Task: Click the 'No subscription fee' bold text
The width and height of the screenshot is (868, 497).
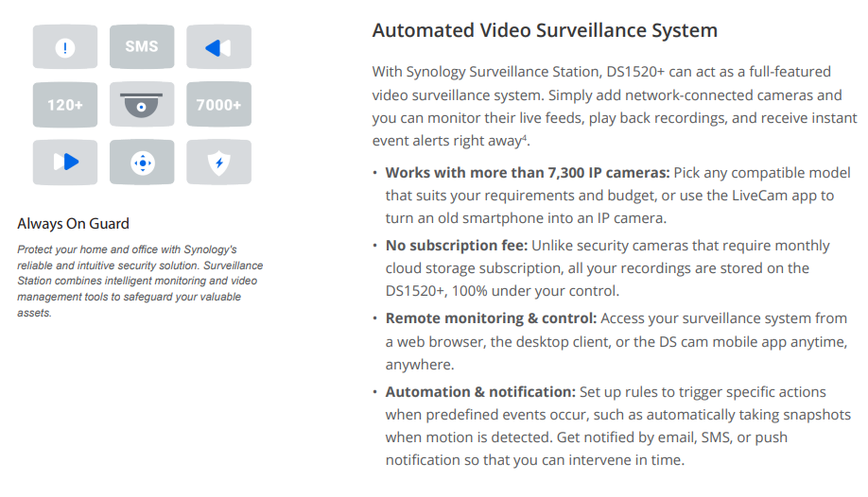Action: click(x=457, y=245)
